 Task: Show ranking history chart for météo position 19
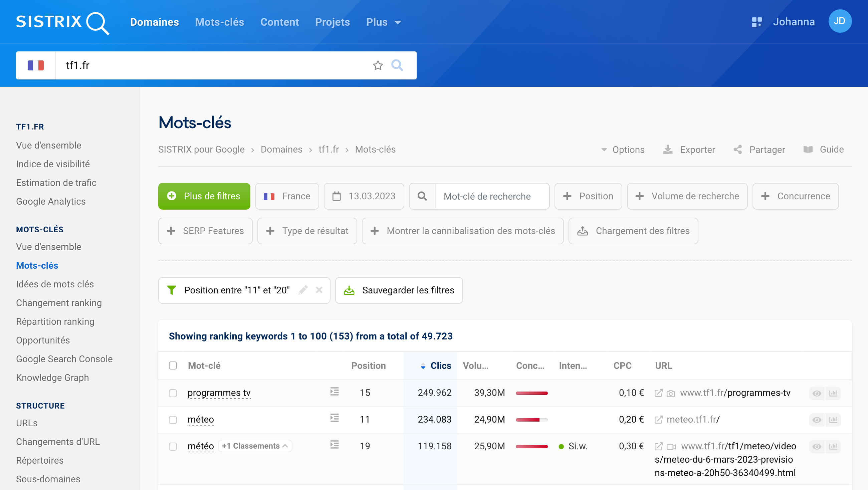pos(833,447)
